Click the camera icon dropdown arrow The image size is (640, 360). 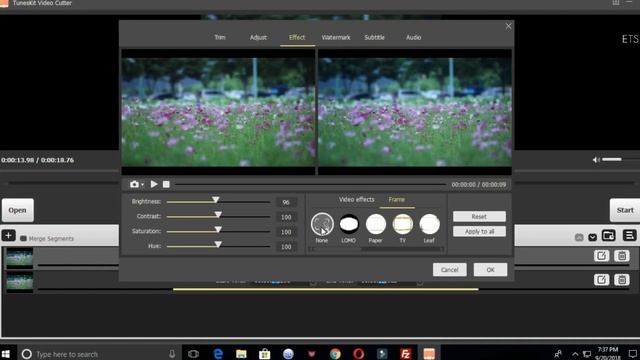(x=142, y=185)
